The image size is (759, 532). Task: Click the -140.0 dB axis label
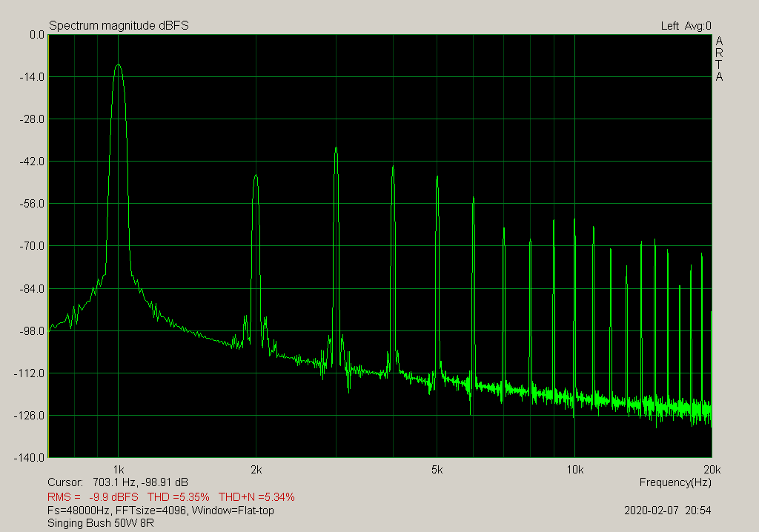click(30, 458)
